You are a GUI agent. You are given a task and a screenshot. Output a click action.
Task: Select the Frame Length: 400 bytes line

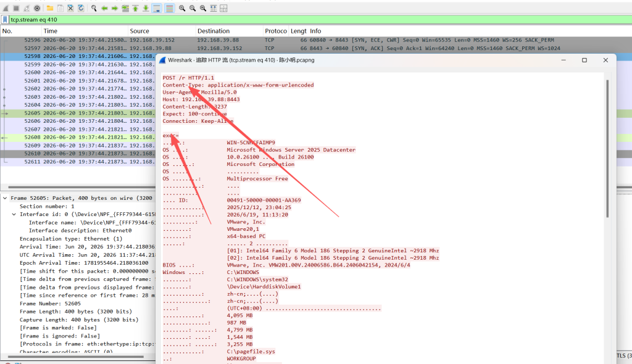click(75, 312)
